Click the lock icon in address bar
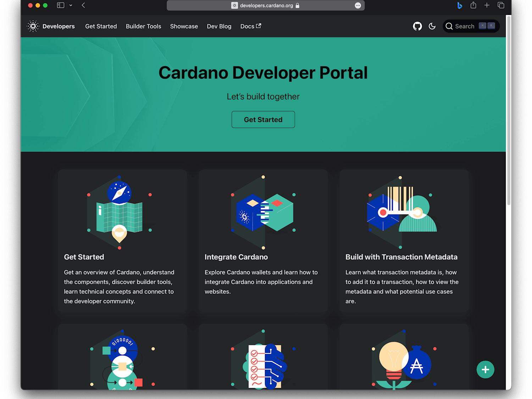Image resolution: width=532 pixels, height=399 pixels. (298, 5)
